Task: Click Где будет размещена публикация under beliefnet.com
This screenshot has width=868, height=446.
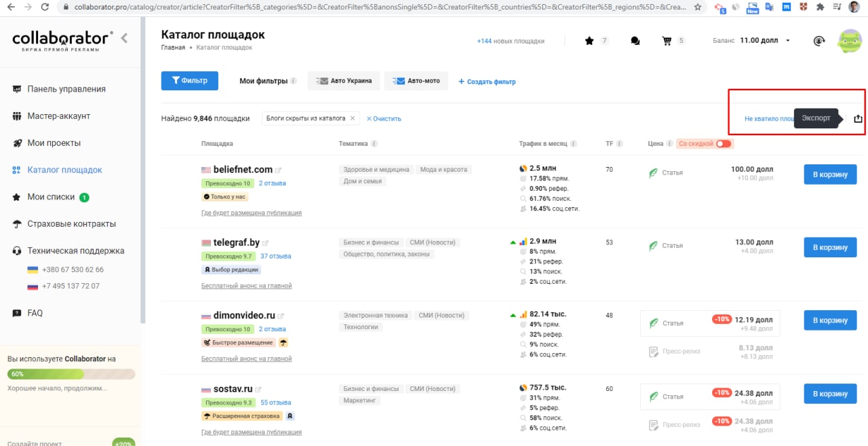Action: tap(252, 213)
